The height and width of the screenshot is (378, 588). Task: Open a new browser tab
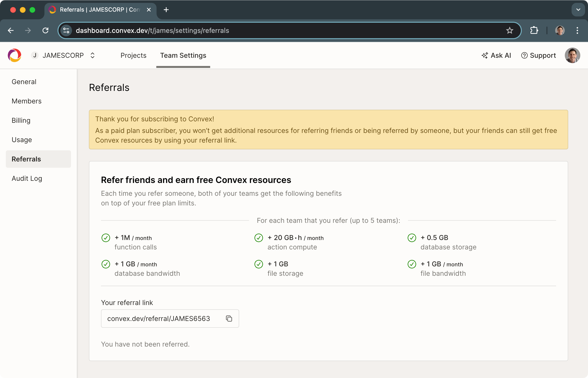tap(166, 10)
